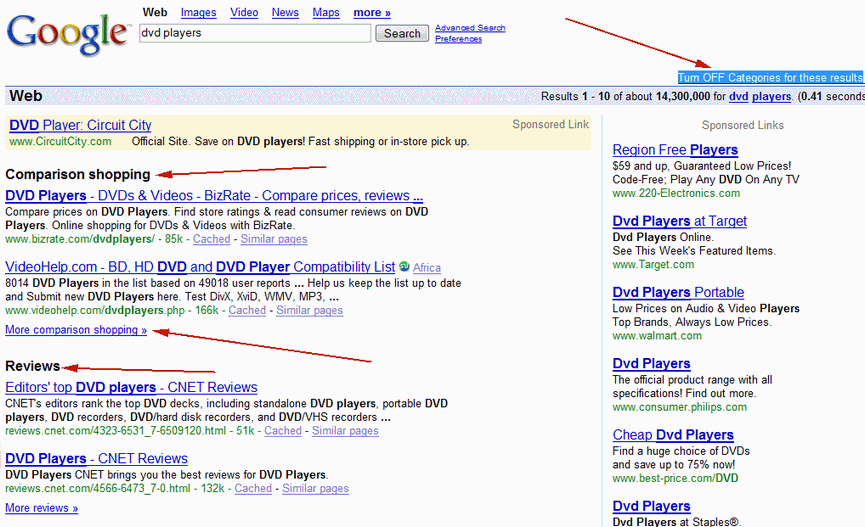Image resolution: width=865 pixels, height=527 pixels.
Task: Open 'Region Free Players' sponsored ad
Action: tap(675, 150)
